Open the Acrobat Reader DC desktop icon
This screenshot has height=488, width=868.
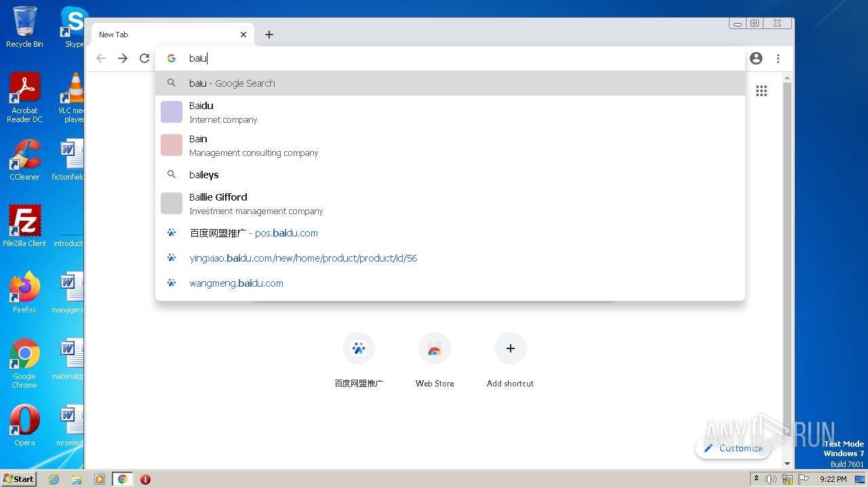tap(24, 98)
